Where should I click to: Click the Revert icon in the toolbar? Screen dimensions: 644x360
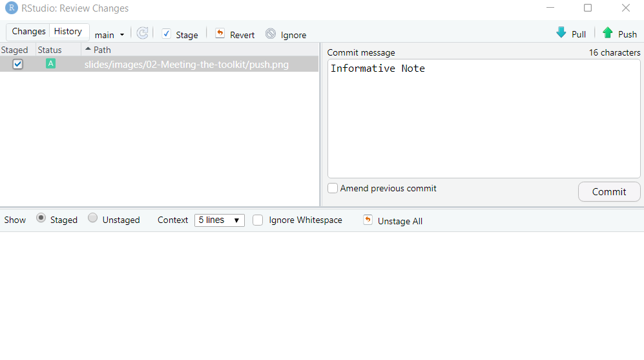220,34
